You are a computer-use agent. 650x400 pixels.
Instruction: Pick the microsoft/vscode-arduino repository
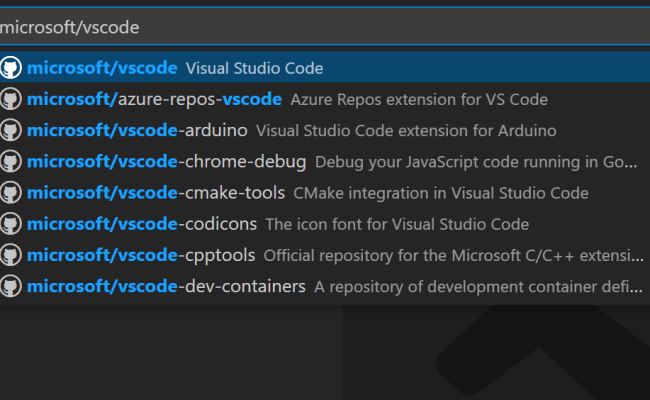point(137,131)
